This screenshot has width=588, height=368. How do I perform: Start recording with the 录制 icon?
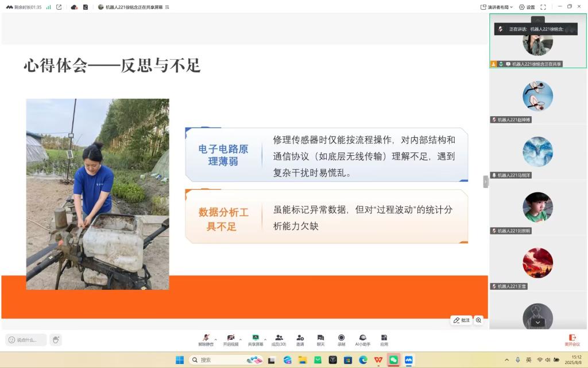pyautogui.click(x=341, y=339)
